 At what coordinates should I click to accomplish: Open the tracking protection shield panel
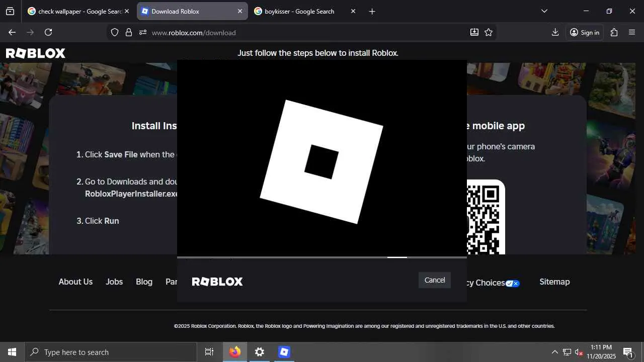115,32
